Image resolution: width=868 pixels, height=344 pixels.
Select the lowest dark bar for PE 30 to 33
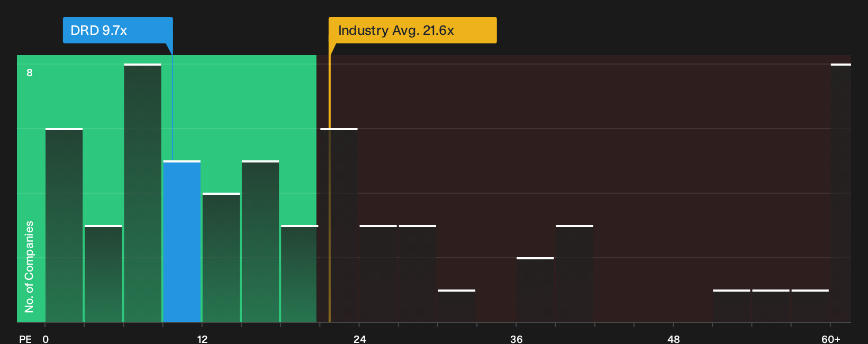tap(457, 306)
